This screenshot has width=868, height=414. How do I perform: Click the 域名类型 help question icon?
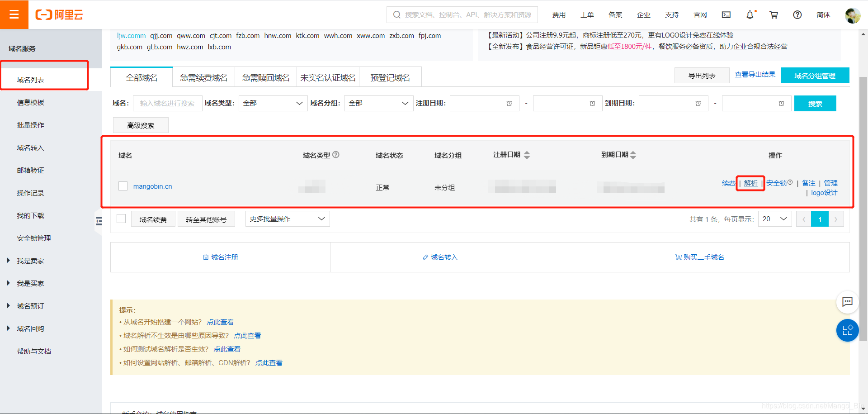tap(336, 155)
